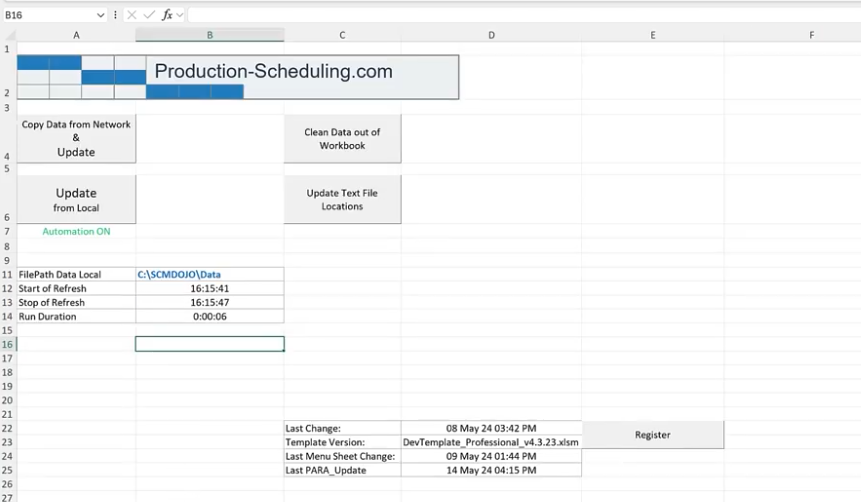Select the 09 May 24 01:44 PM cell

click(491, 456)
